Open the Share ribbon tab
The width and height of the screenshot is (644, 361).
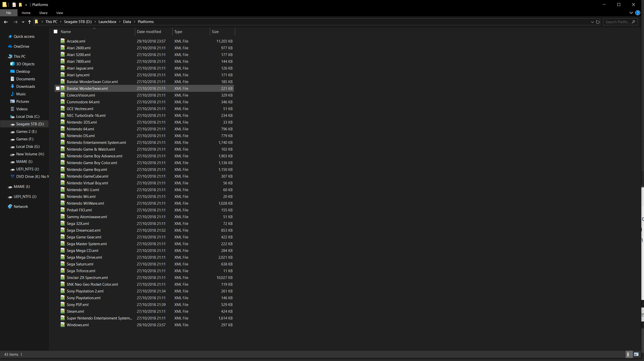coord(43,13)
